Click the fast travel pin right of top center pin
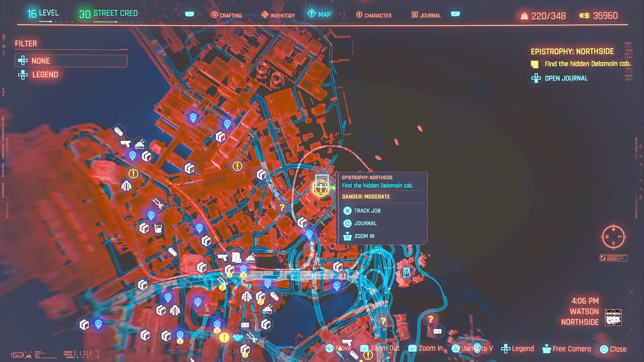The height and width of the screenshot is (362, 644). (227, 124)
